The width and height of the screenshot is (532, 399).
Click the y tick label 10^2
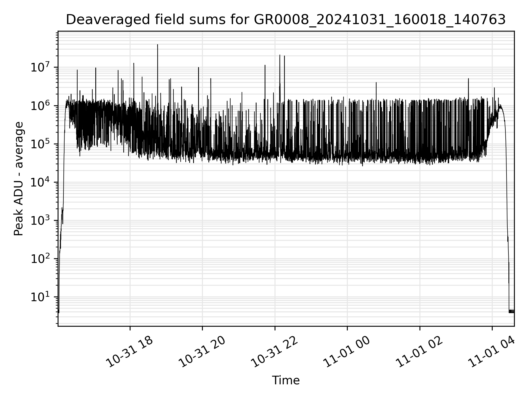click(x=40, y=259)
